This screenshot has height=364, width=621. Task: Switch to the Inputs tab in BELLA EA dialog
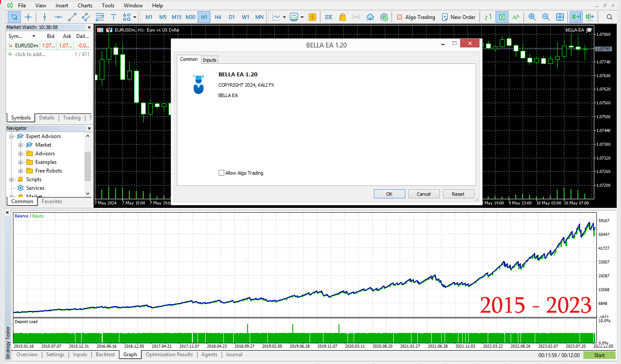coord(210,60)
